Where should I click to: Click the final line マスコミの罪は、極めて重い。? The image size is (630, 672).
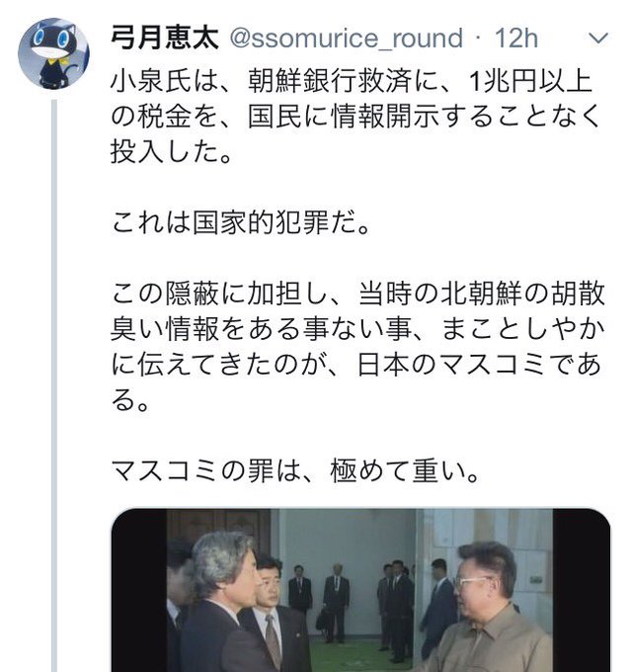294,471
